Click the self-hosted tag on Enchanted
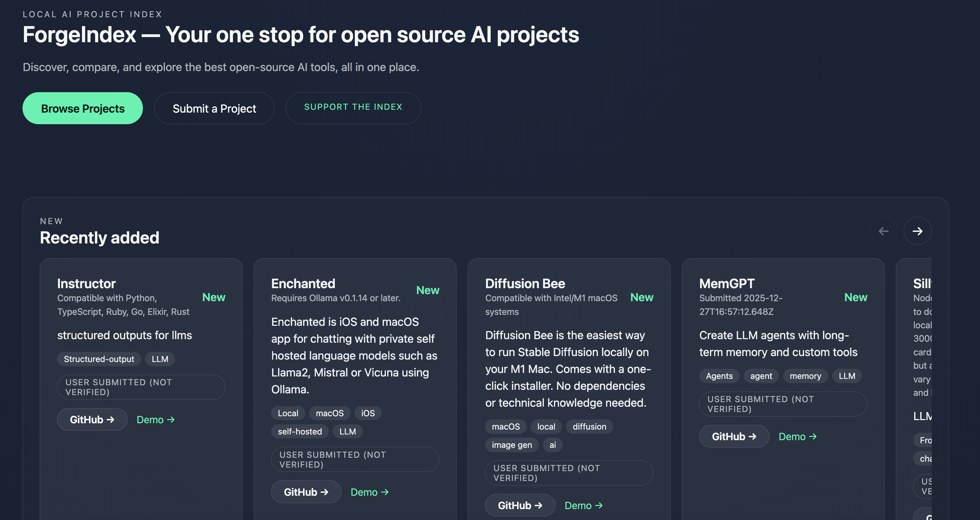 300,431
